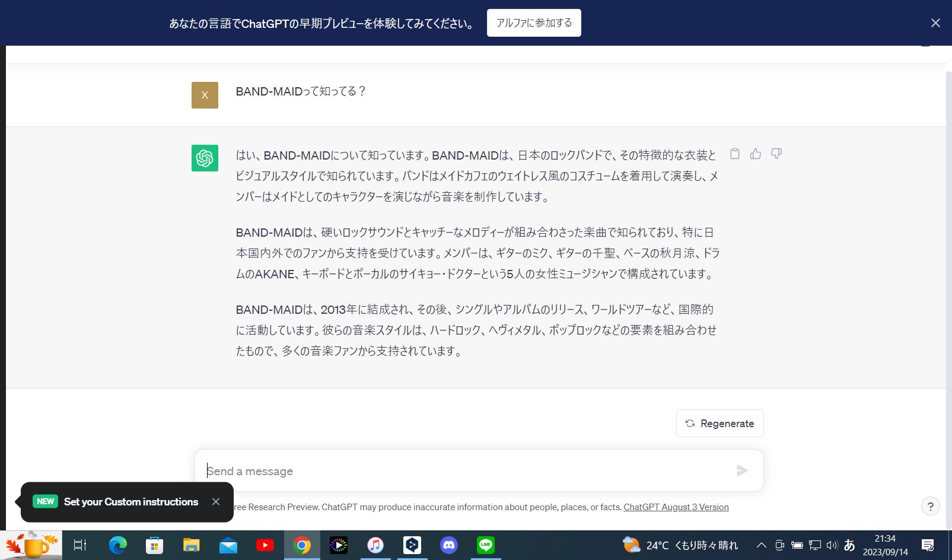Send the message with arrow icon
The image size is (952, 560).
click(x=742, y=470)
